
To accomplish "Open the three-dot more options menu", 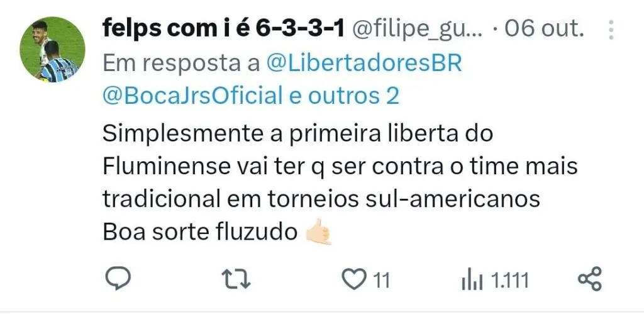I will click(611, 30).
